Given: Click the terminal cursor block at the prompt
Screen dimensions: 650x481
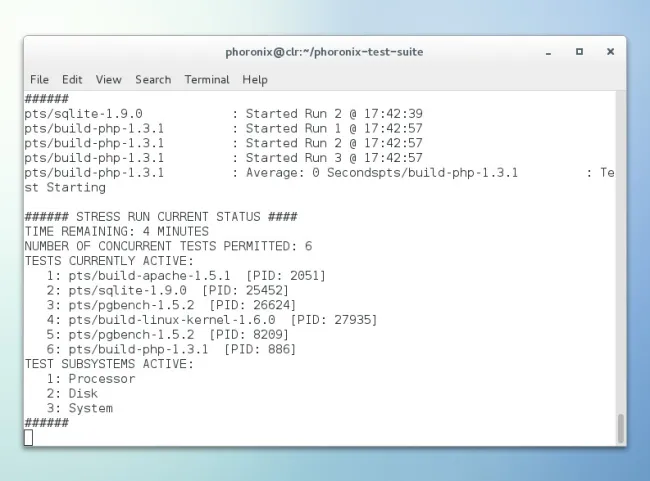Looking at the screenshot, I should pos(29,437).
